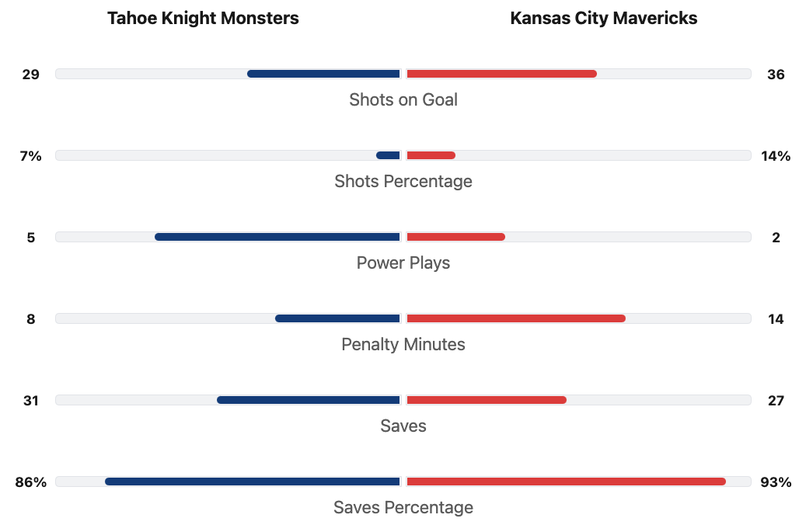Select the Power Plays label
The width and height of the screenshot is (806, 532).
pos(403,263)
